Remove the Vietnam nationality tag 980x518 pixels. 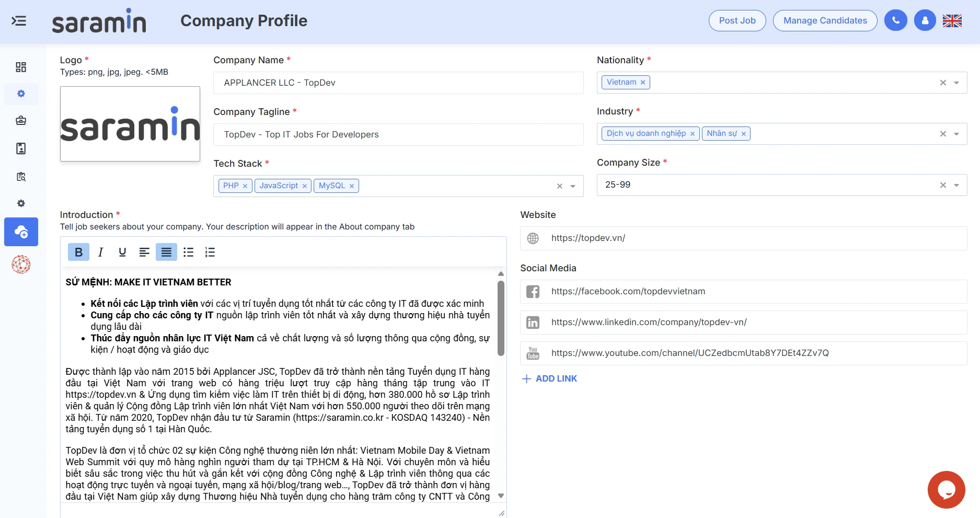click(643, 83)
